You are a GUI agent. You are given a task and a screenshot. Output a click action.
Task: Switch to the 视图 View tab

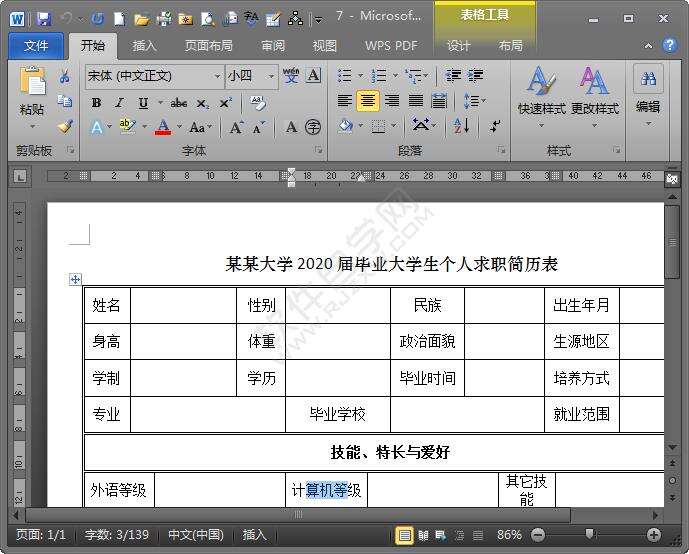click(324, 46)
